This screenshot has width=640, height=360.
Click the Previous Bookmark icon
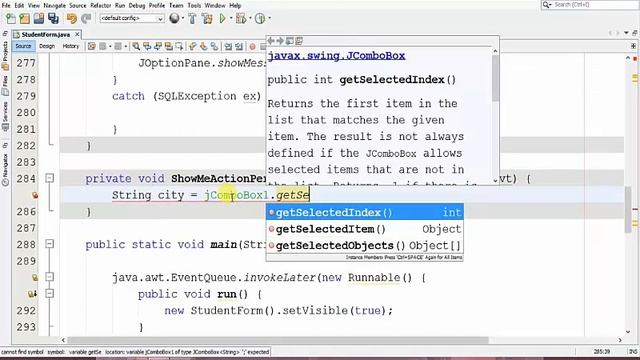coord(192,46)
